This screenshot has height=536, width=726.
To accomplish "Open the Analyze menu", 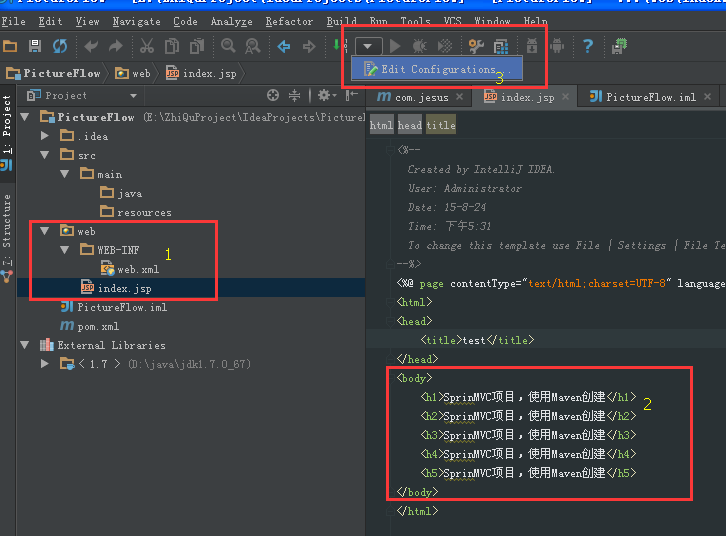I will click(x=232, y=21).
